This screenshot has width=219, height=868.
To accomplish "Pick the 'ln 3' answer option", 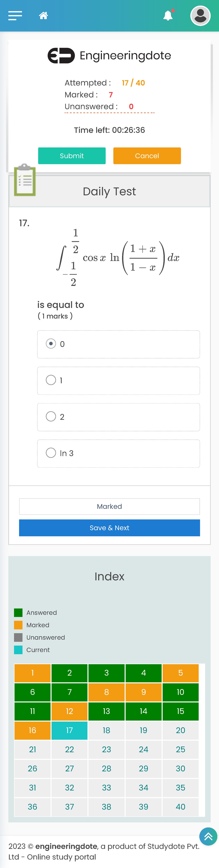I will click(51, 453).
